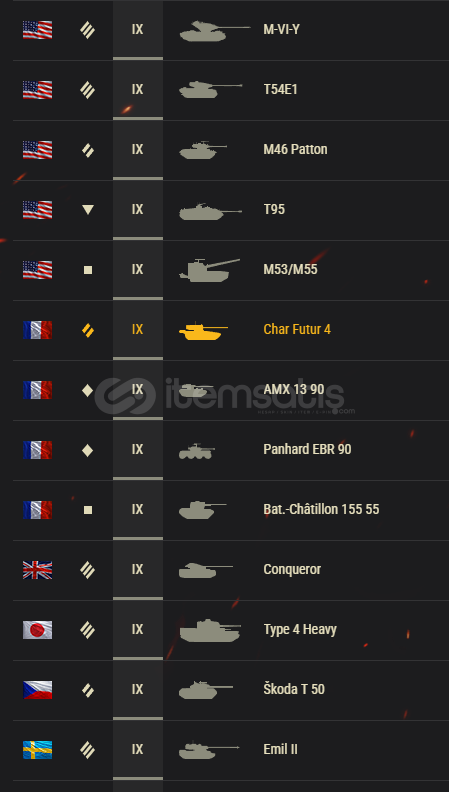Viewport: 449px width, 792px height.
Task: Click the highlighted Char Futur 4 tank icon
Action: [204, 331]
